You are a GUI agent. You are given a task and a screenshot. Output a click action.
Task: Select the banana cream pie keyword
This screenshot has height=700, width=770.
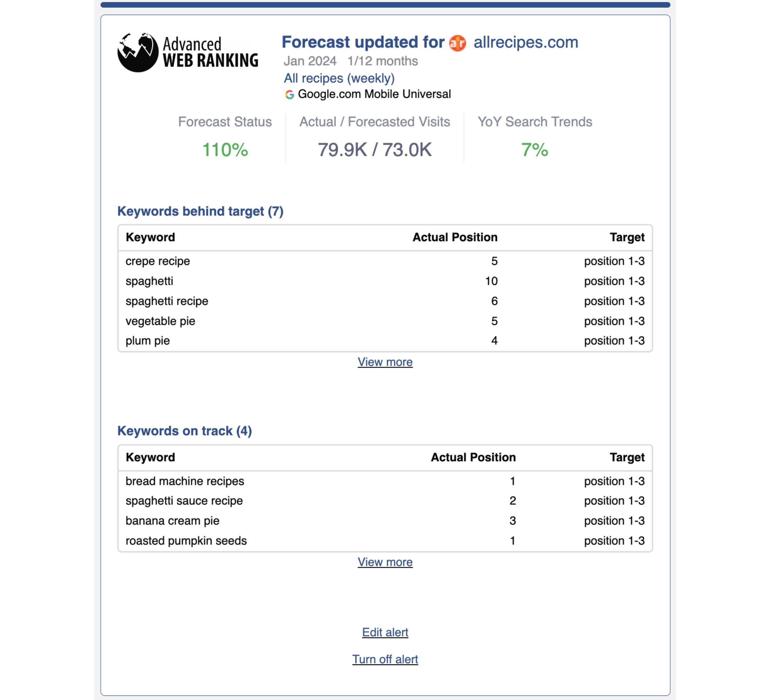tap(173, 521)
